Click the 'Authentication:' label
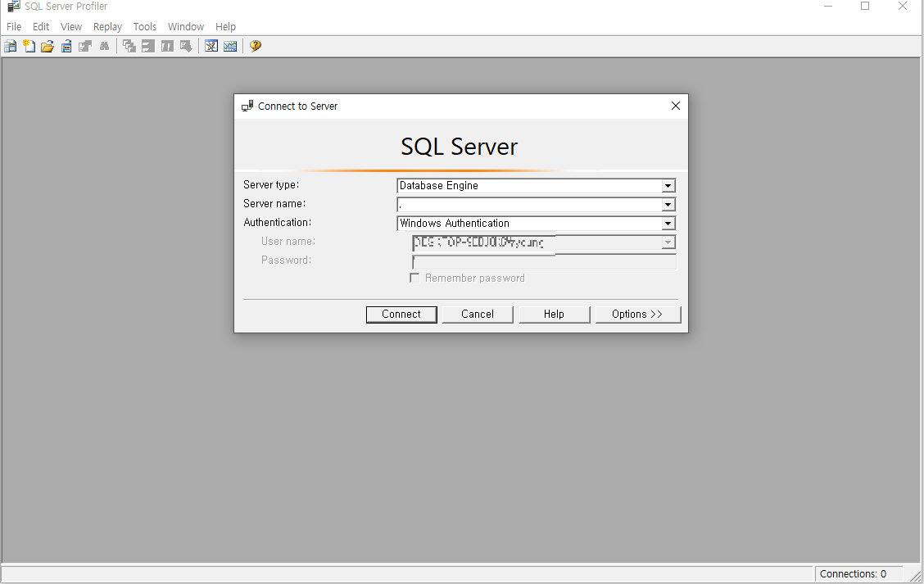Viewport: 924px width, 584px height. [277, 223]
